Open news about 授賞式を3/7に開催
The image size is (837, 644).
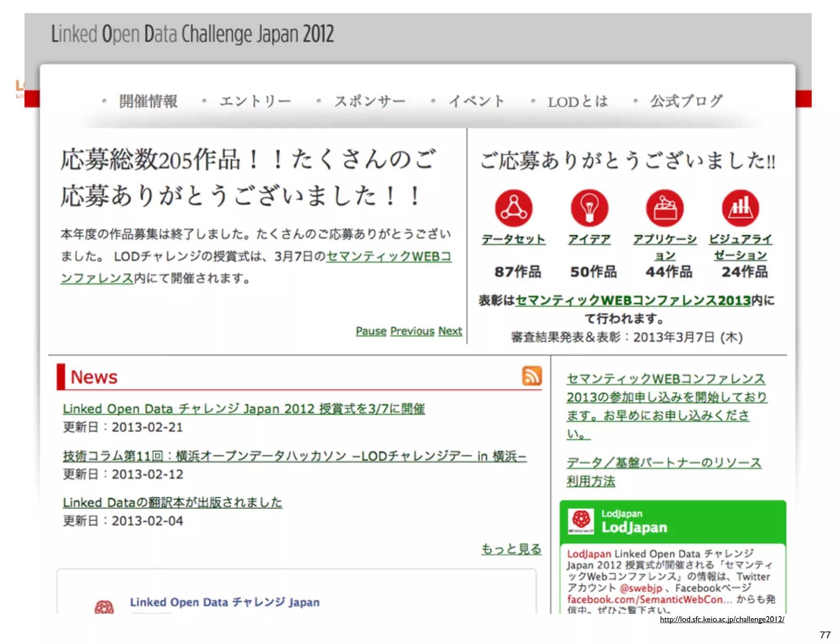(244, 409)
